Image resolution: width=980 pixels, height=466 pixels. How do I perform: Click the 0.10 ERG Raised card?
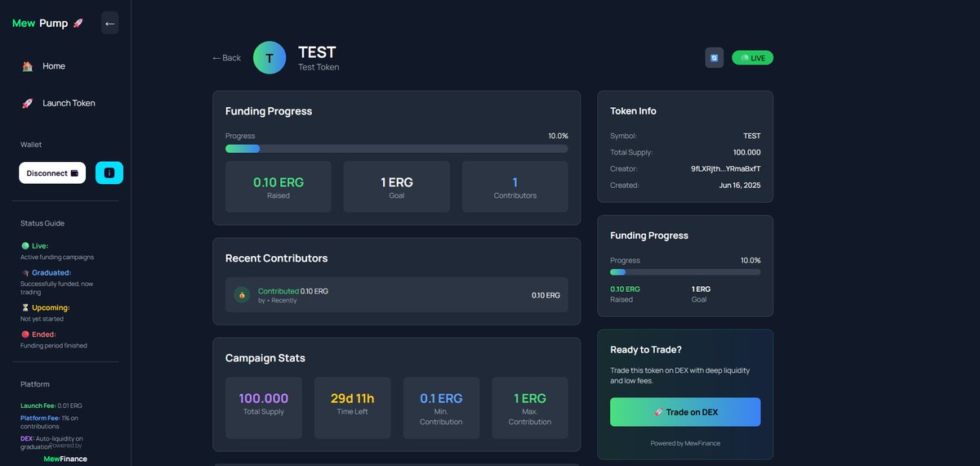point(278,187)
